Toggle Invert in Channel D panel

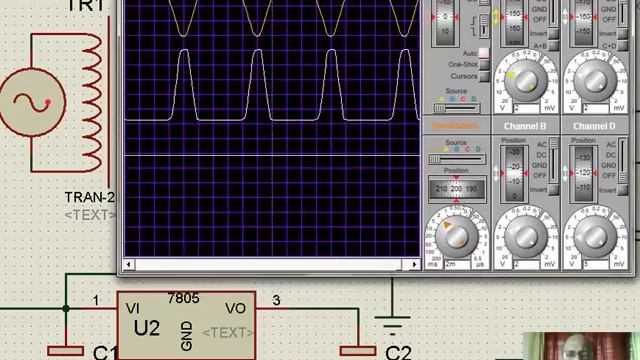pos(622,190)
